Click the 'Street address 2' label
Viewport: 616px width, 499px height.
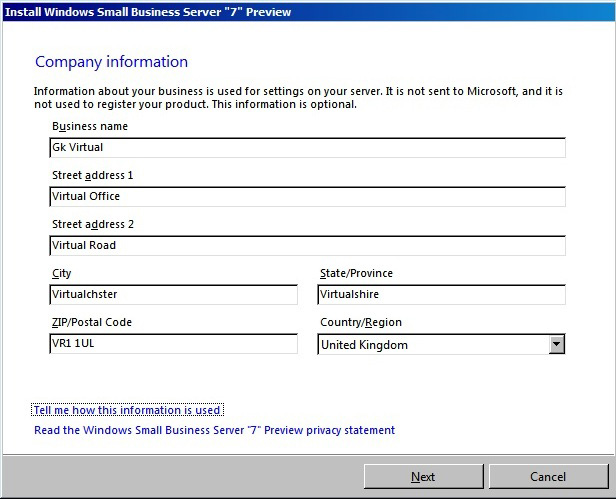(x=92, y=224)
